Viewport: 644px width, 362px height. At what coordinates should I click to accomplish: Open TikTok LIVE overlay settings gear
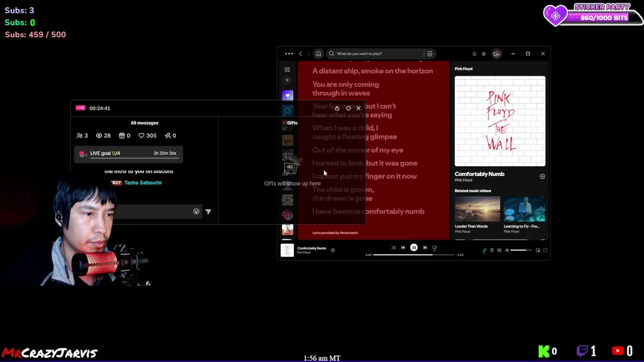click(x=348, y=108)
